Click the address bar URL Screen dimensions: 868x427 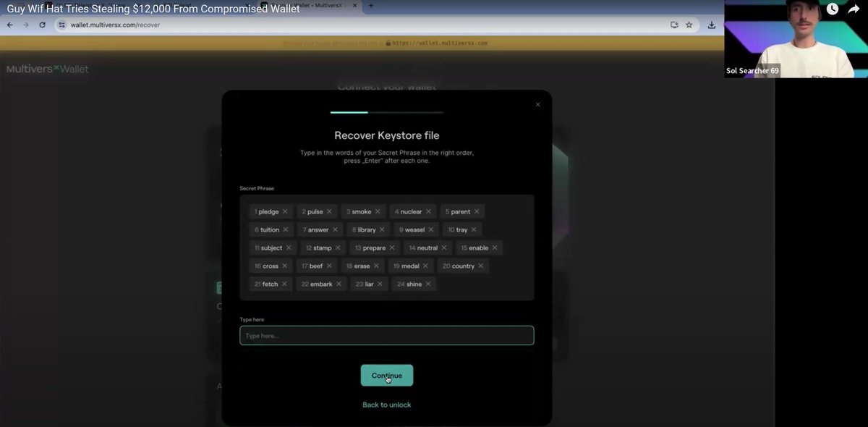[115, 25]
